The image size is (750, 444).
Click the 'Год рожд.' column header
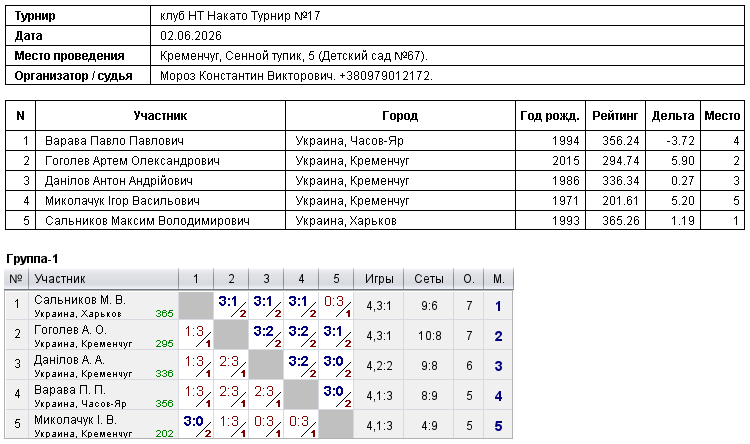[550, 116]
